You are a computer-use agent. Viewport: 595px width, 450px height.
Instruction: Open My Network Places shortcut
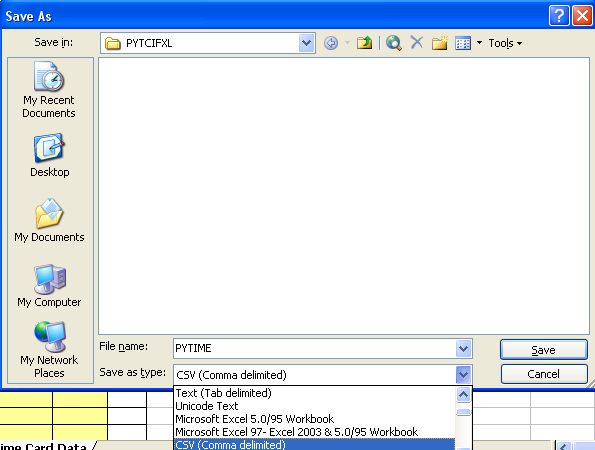point(49,350)
